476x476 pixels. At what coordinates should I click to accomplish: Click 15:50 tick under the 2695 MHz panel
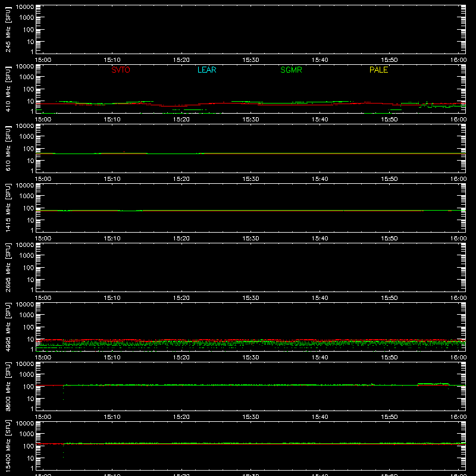tap(389, 298)
